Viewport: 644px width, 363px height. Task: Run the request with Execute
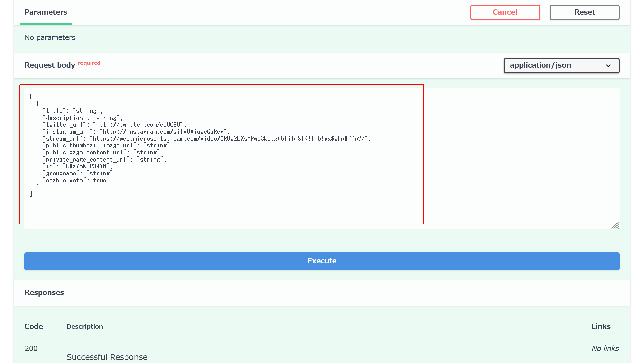tap(322, 261)
